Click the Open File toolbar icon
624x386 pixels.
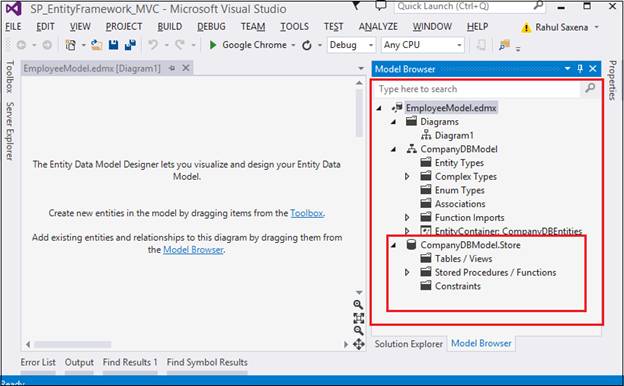pyautogui.click(x=96, y=45)
